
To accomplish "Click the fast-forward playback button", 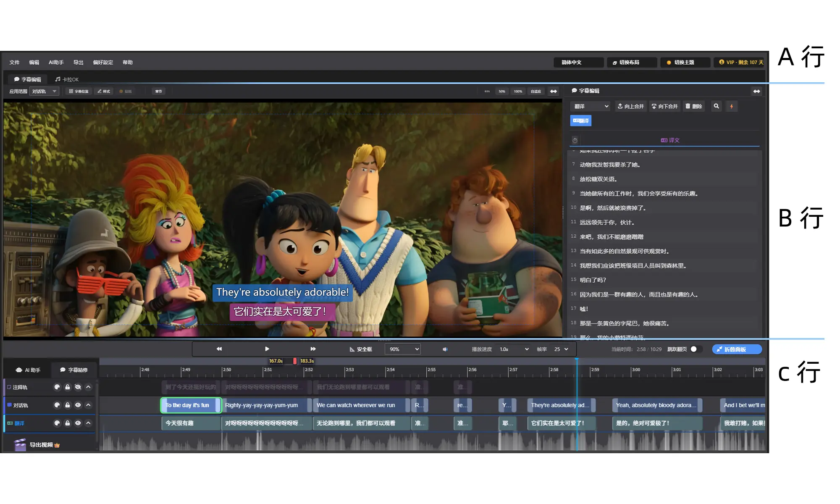I will [x=313, y=349].
